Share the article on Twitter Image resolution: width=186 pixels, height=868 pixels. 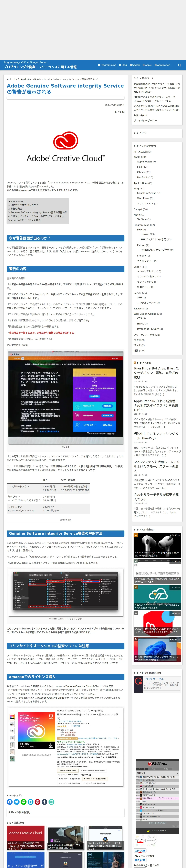tap(17, 802)
